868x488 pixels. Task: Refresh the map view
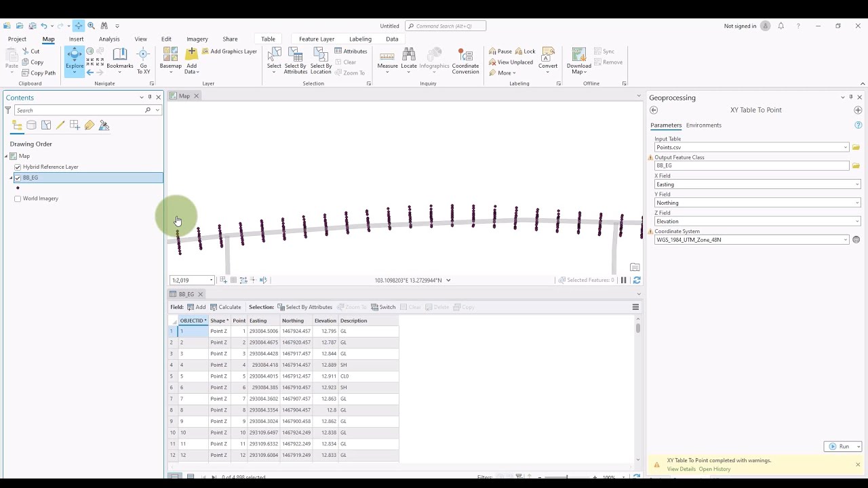click(x=636, y=280)
